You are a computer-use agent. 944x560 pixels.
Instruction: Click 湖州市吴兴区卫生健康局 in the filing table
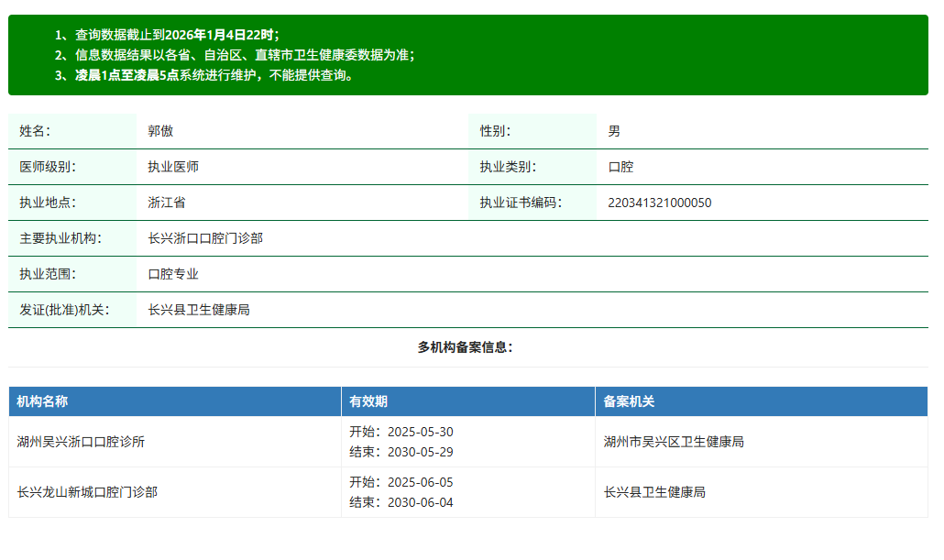click(674, 442)
